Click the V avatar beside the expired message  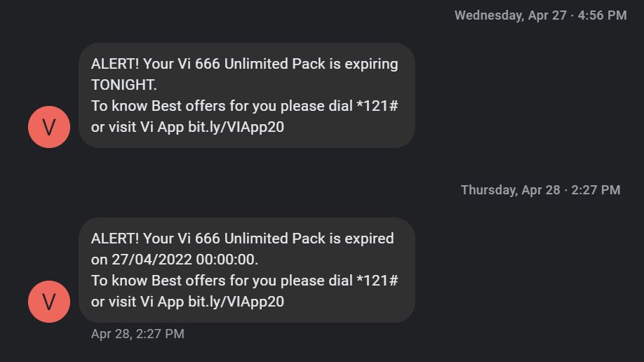tap(49, 302)
